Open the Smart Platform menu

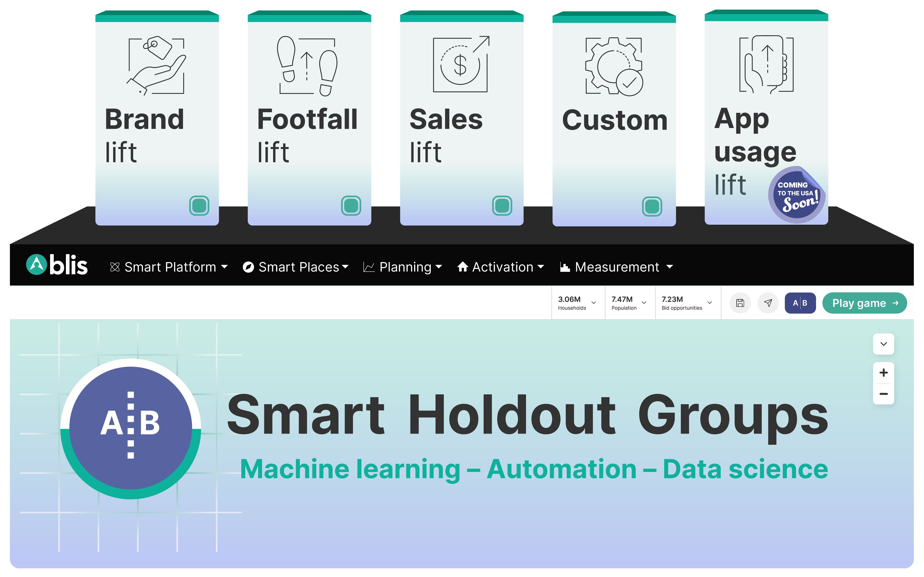[x=169, y=267]
